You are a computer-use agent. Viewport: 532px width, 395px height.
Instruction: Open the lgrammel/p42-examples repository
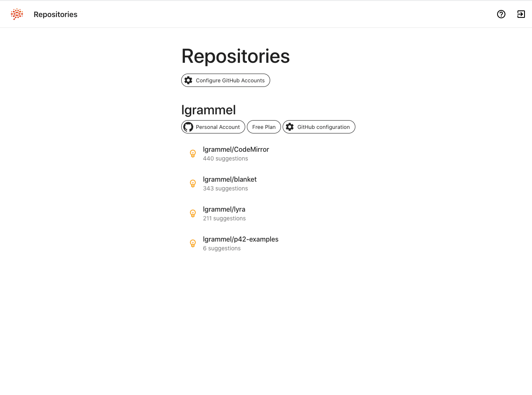pyautogui.click(x=241, y=239)
